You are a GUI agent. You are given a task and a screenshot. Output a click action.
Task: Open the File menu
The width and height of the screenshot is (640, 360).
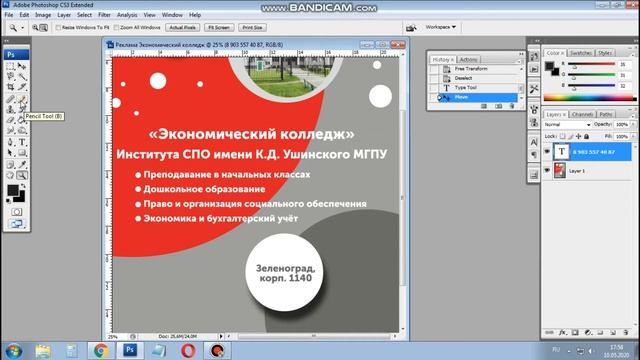[x=9, y=15]
